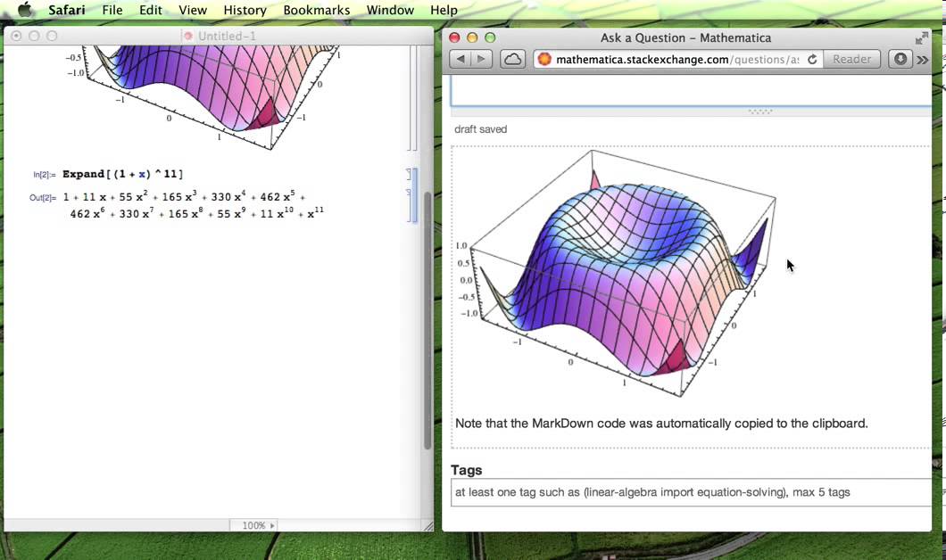Expand hidden toolbar items double chevron
Image resolution: width=946 pixels, height=560 pixels.
tap(923, 60)
